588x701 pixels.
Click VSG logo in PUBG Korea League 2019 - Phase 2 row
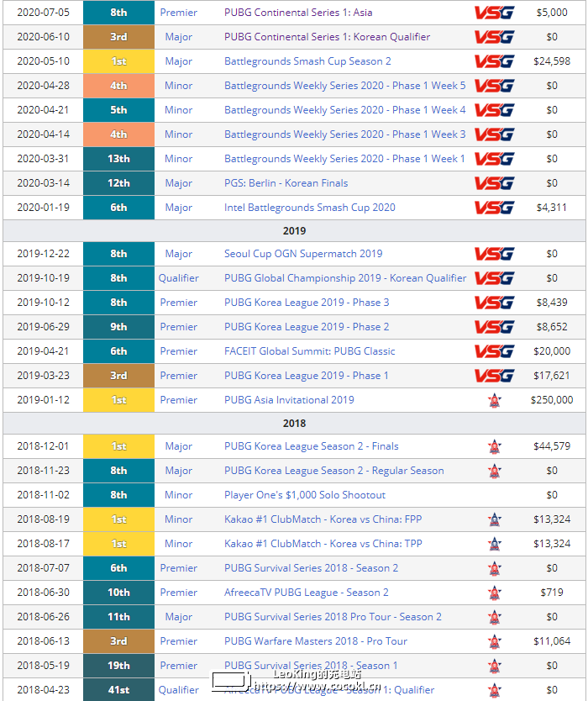[x=494, y=327]
